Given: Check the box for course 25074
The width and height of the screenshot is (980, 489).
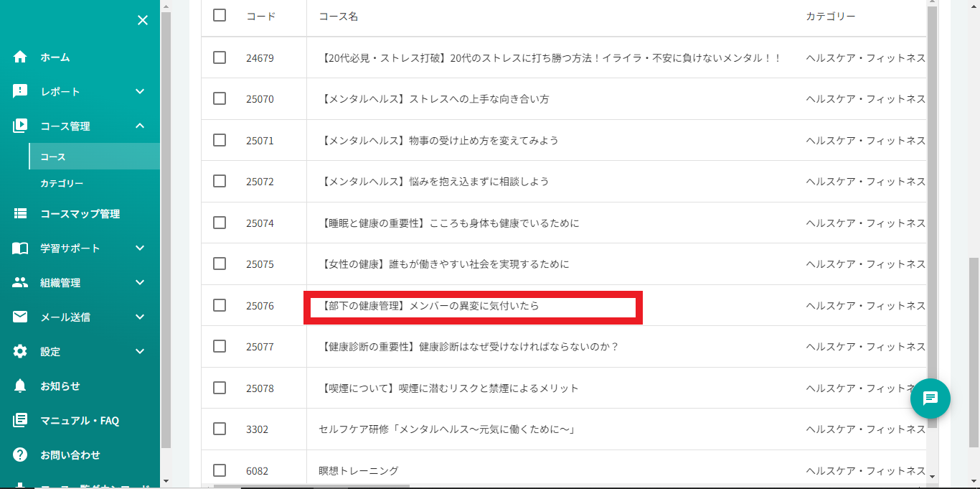Looking at the screenshot, I should tap(220, 223).
